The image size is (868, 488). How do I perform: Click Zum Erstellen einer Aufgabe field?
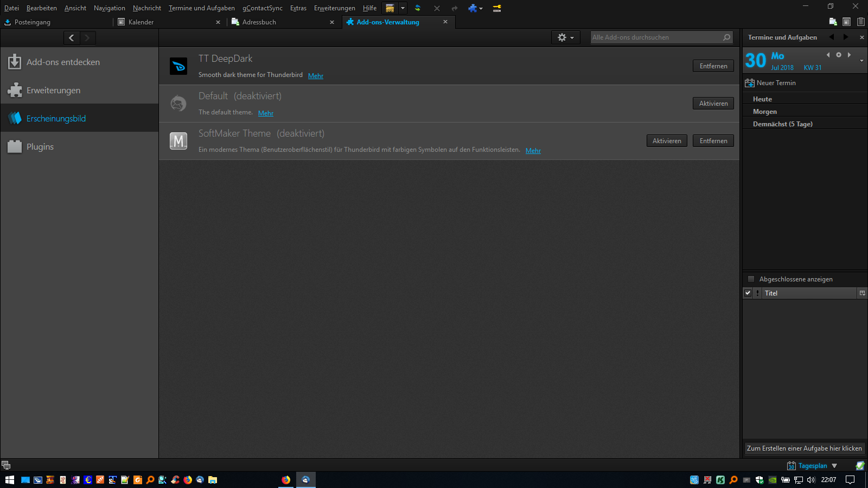coord(805,448)
